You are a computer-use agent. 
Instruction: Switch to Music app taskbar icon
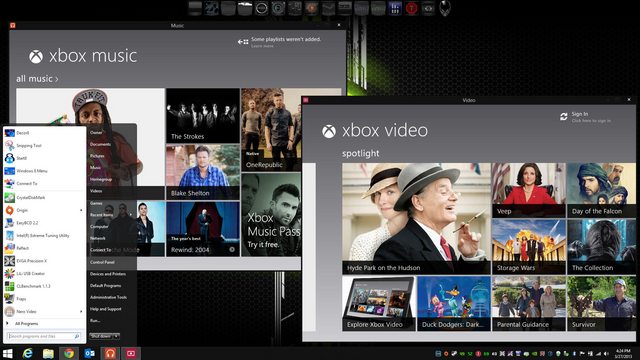coord(110,353)
